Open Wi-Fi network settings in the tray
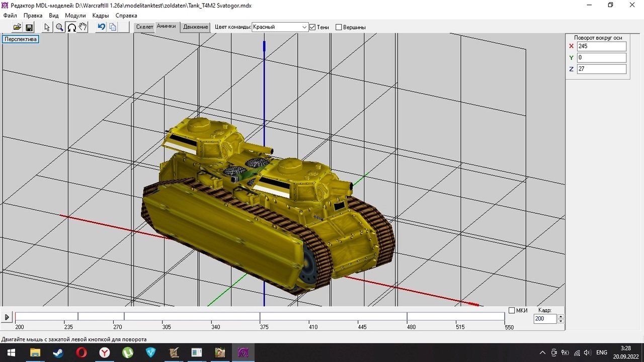This screenshot has height=362, width=644. [x=577, y=352]
